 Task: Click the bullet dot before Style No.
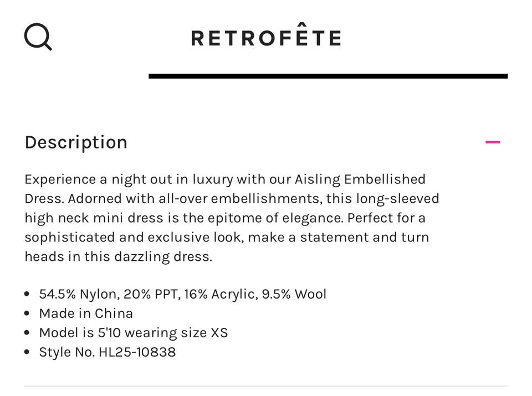pos(27,352)
